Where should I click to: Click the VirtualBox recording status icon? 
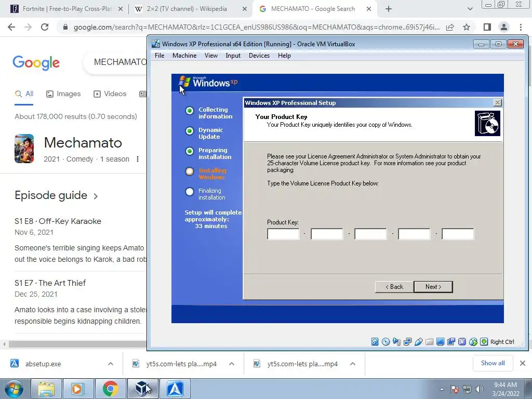[x=451, y=342]
